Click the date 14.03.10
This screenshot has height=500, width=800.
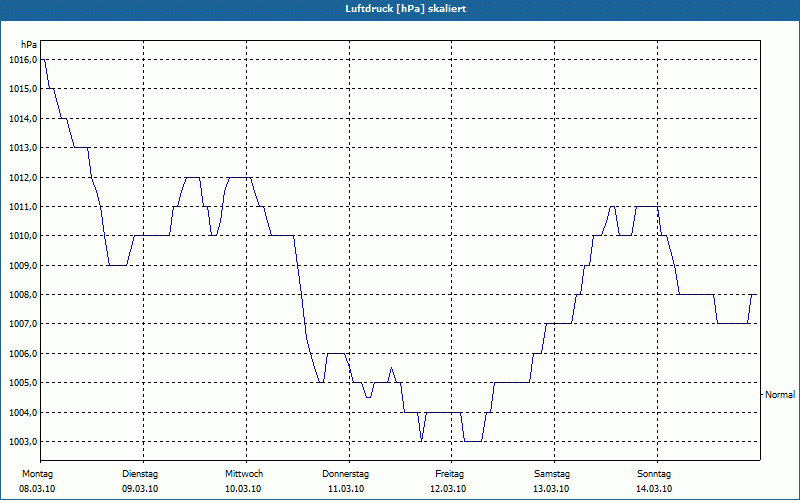[654, 489]
